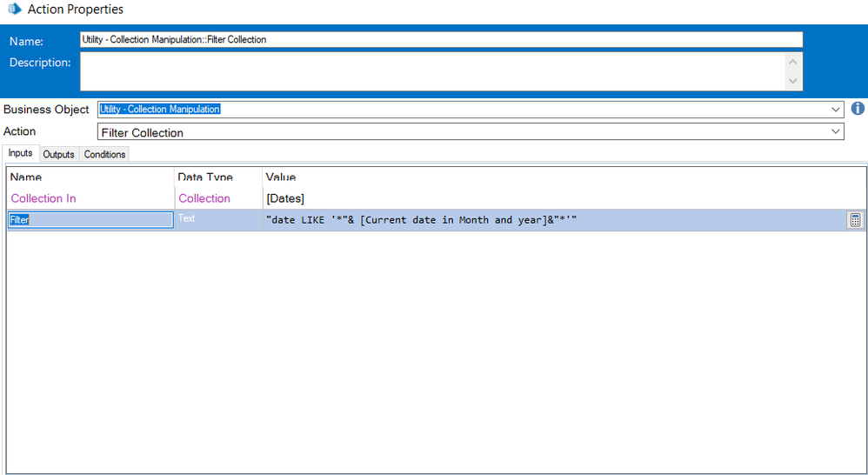Viewport: 868px width, 475px height.
Task: Click the Data Type column header
Action: pos(205,177)
